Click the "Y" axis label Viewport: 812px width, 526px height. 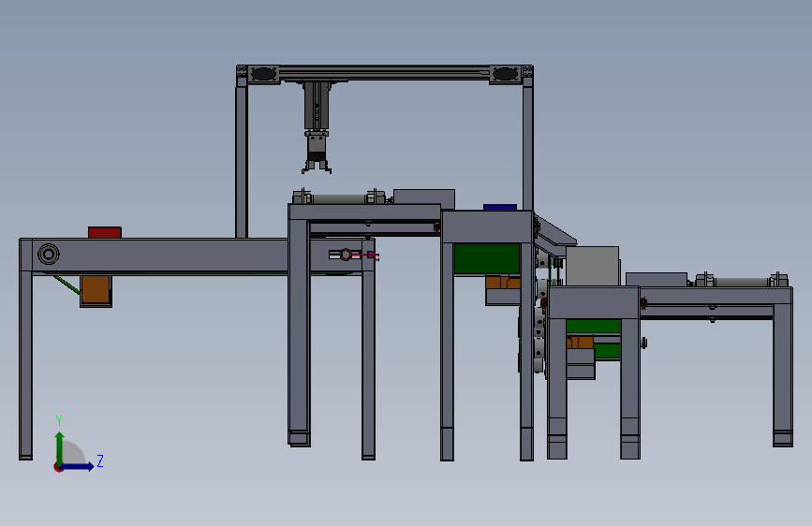[59, 420]
